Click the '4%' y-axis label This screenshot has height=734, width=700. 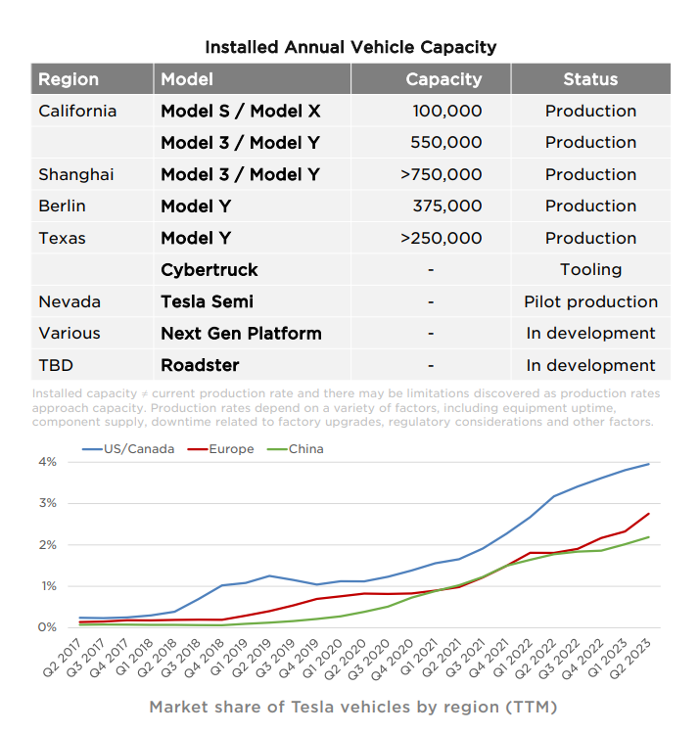(47, 462)
